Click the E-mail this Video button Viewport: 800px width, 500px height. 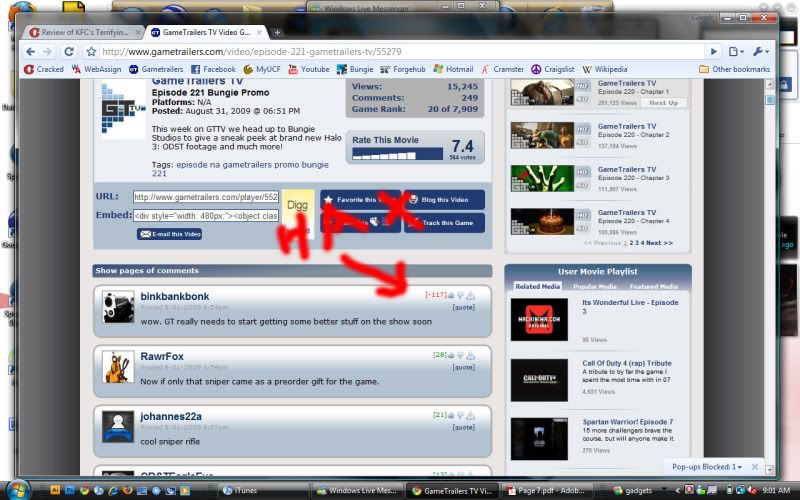coord(170,234)
